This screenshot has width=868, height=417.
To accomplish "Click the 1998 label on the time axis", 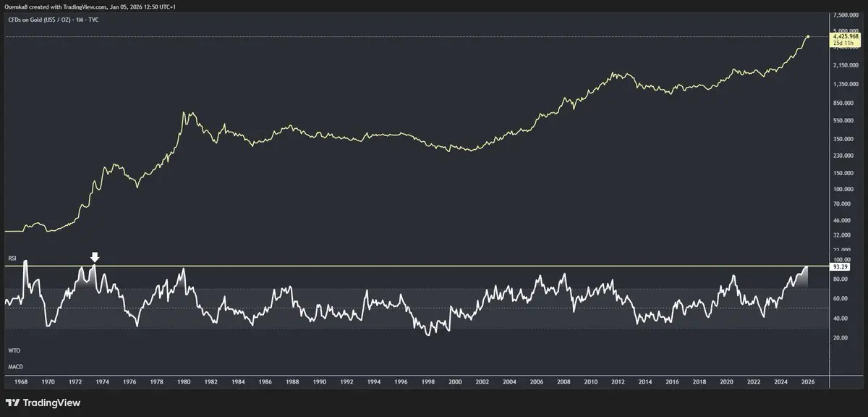I will [427, 381].
